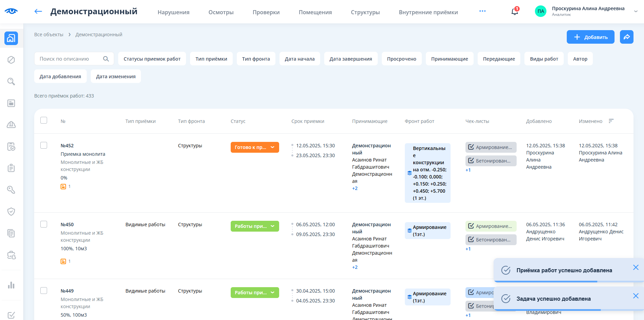Viewport: 644px width, 320px height.
Task: Click the sort icon next to Изменено
Action: click(611, 121)
